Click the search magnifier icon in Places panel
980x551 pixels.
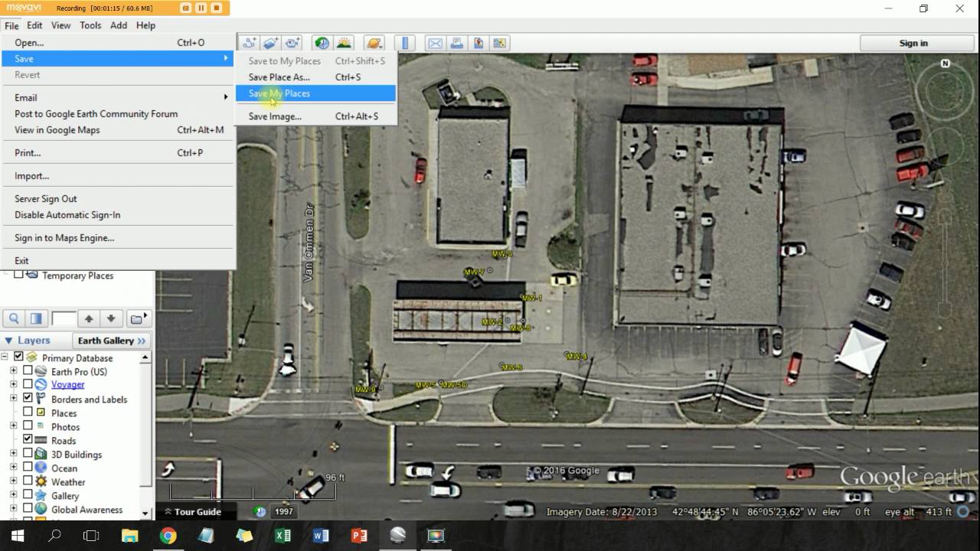(14, 318)
